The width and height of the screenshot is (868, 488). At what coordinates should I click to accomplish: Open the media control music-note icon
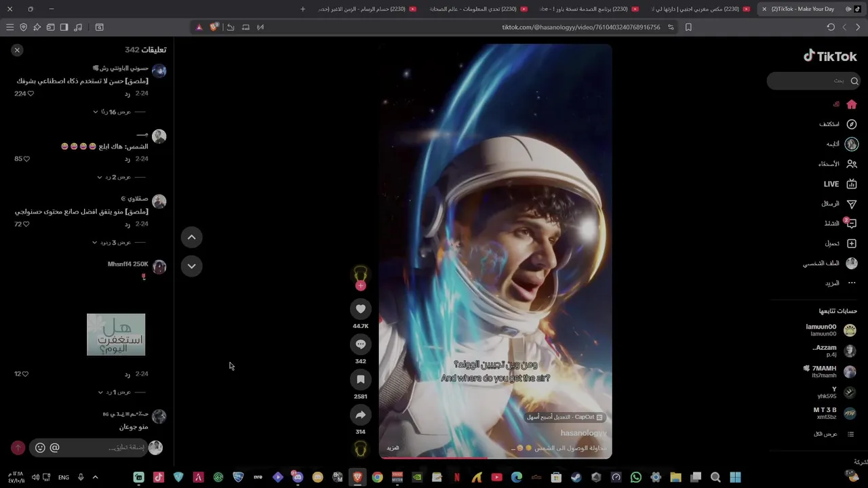click(x=78, y=27)
